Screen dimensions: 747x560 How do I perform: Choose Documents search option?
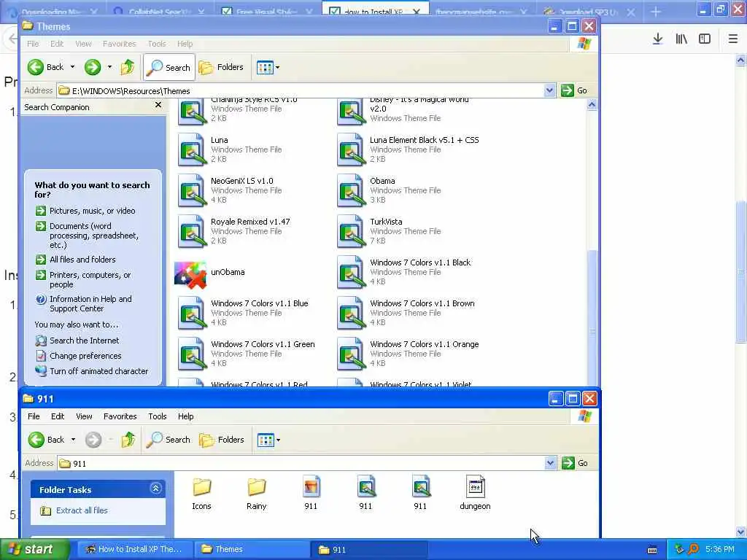[x=94, y=236]
